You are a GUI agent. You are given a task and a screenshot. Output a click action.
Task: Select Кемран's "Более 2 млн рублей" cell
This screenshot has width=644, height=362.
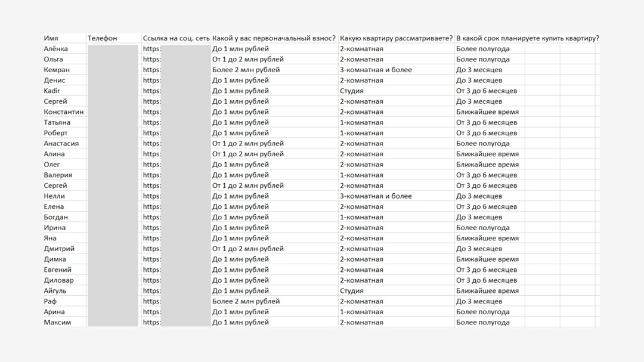(x=246, y=70)
